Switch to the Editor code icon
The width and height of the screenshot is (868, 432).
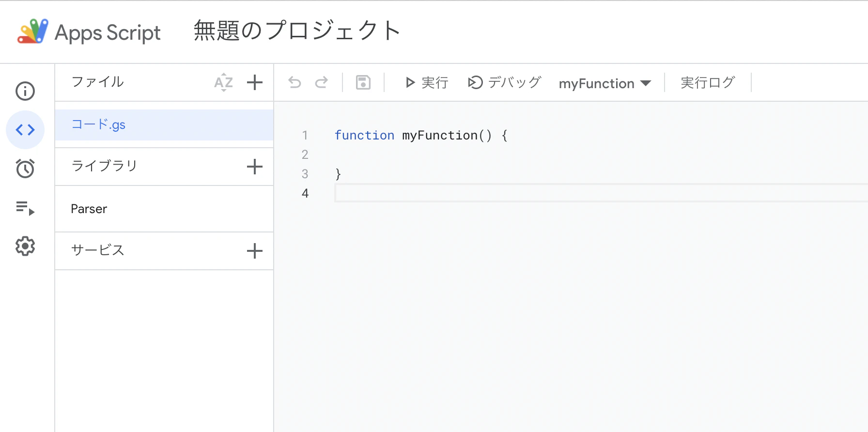click(25, 130)
